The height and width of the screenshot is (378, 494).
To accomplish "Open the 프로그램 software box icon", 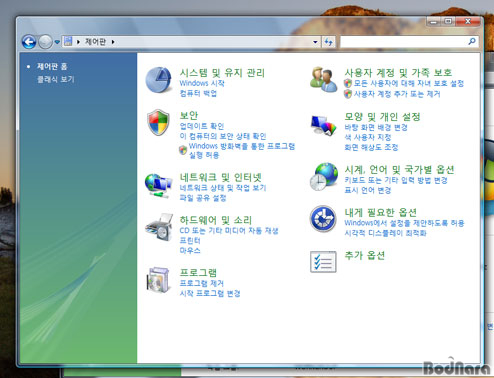I will [158, 280].
